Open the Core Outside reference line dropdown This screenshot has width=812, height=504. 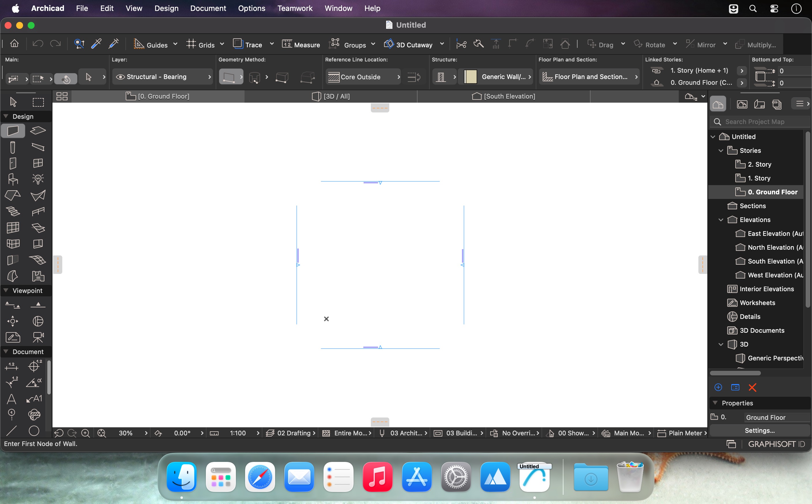[x=363, y=77]
